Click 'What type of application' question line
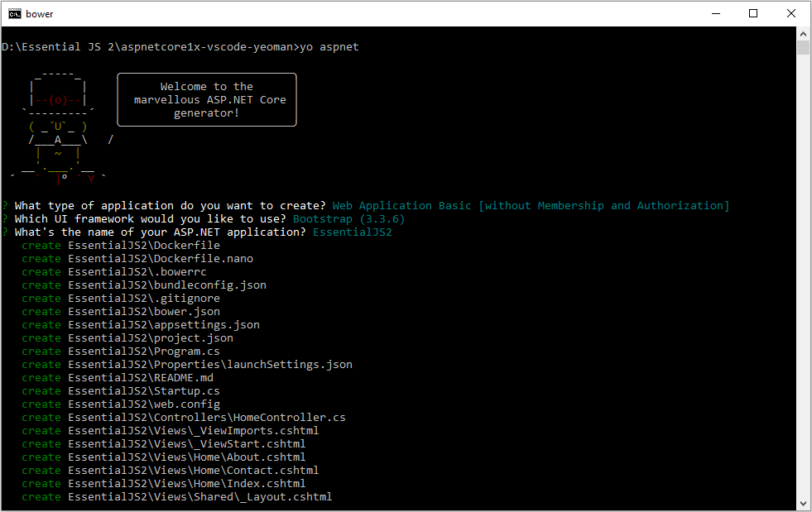Image resolution: width=812 pixels, height=512 pixels. coord(170,205)
